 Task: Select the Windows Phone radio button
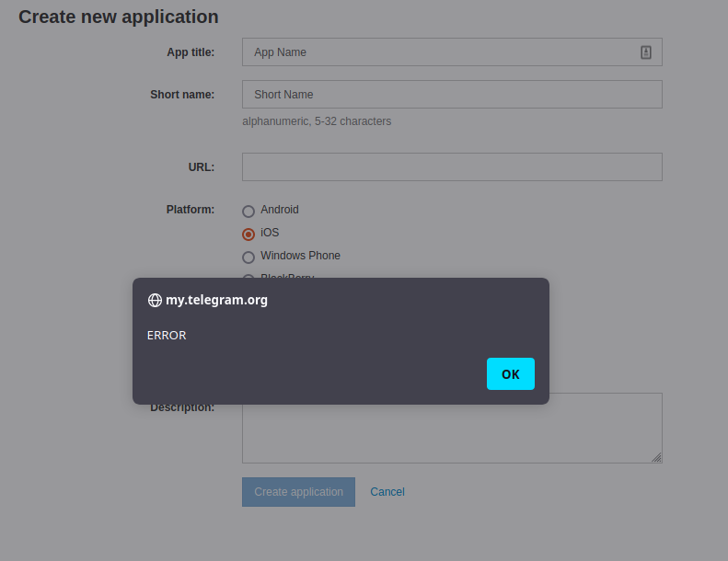click(248, 257)
